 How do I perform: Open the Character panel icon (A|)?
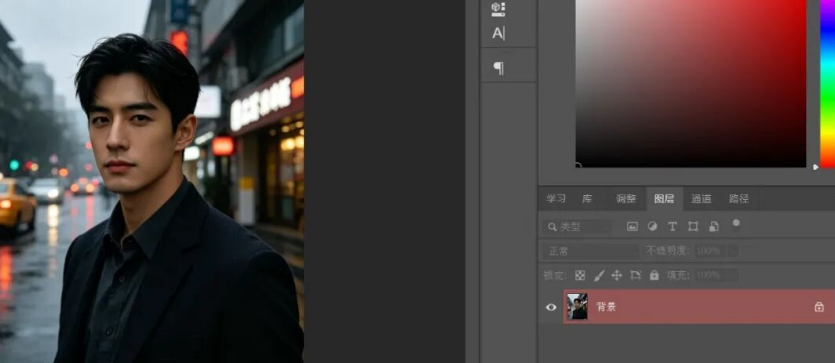tap(498, 34)
